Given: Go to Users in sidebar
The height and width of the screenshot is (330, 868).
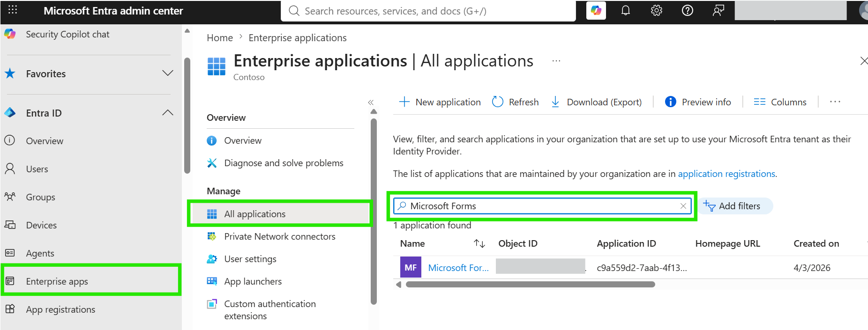Looking at the screenshot, I should point(37,169).
